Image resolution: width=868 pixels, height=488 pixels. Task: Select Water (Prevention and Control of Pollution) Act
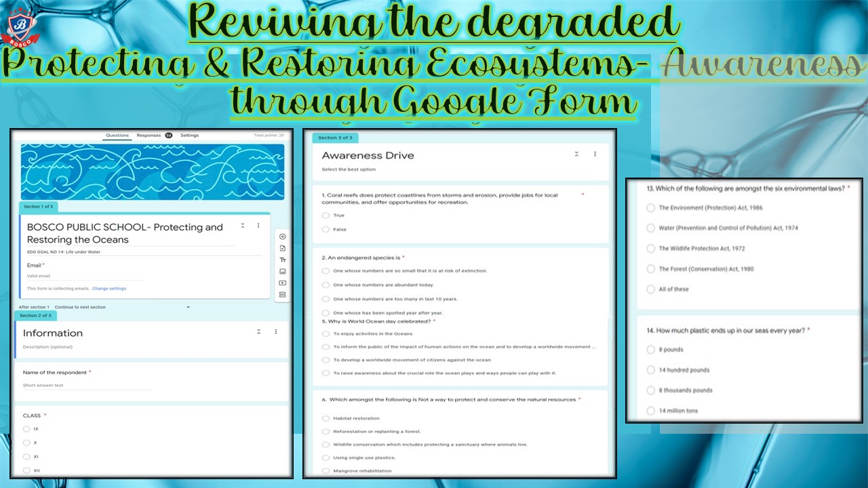(651, 228)
